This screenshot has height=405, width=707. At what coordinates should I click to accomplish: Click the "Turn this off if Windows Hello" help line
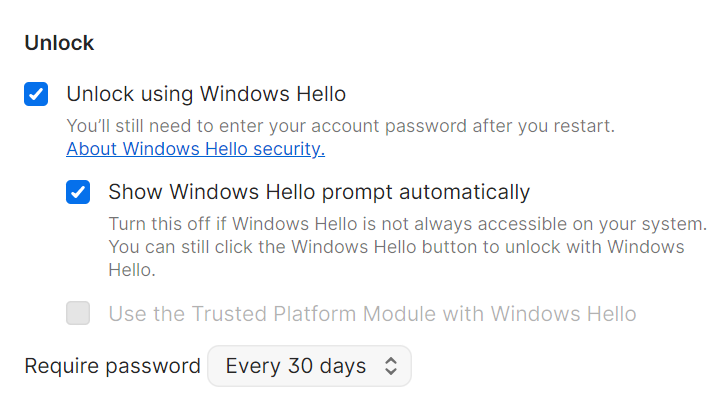click(x=407, y=223)
